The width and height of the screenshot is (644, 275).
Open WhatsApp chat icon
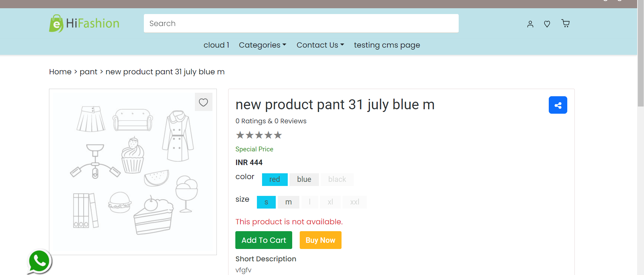tap(39, 261)
